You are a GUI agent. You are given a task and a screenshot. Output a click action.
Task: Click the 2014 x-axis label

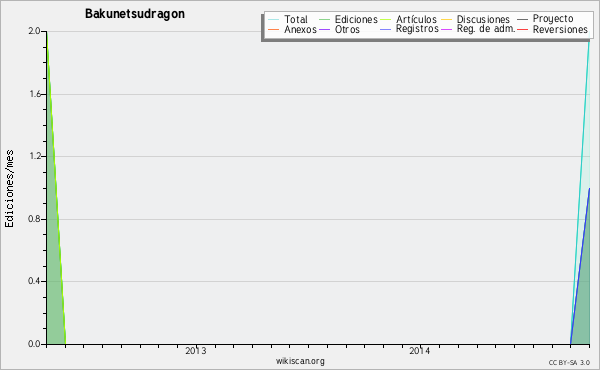point(419,350)
